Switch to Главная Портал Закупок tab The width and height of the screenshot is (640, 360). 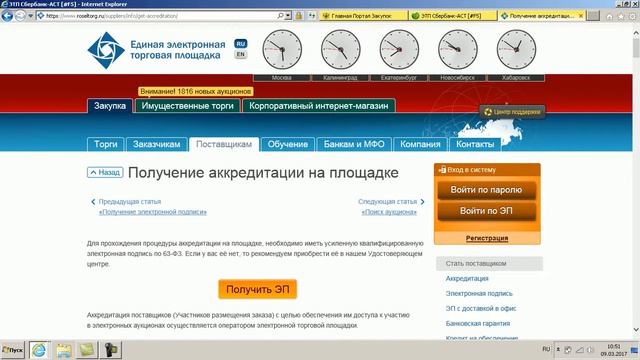coord(363,16)
